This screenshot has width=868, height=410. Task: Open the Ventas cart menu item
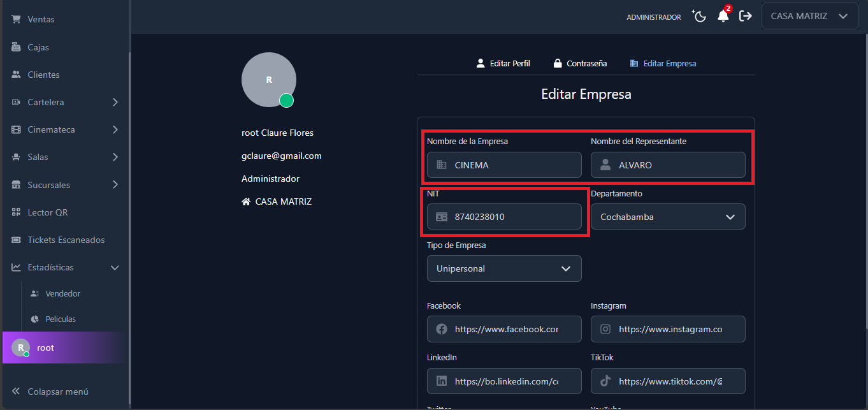click(x=41, y=20)
